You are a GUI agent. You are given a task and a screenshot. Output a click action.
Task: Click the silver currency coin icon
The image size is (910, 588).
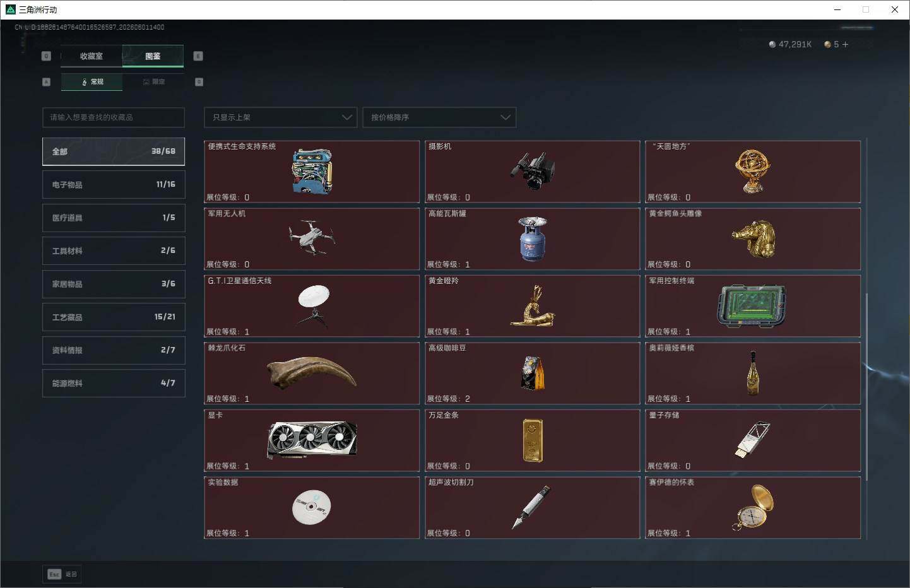[772, 44]
